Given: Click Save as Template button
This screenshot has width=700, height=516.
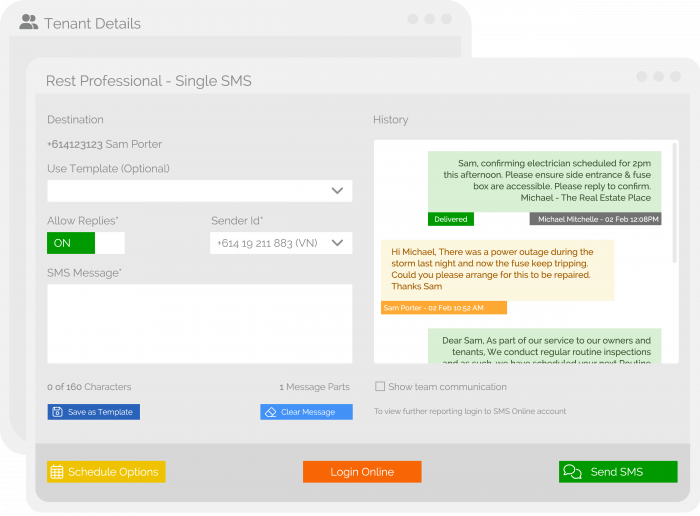Looking at the screenshot, I should click(94, 412).
